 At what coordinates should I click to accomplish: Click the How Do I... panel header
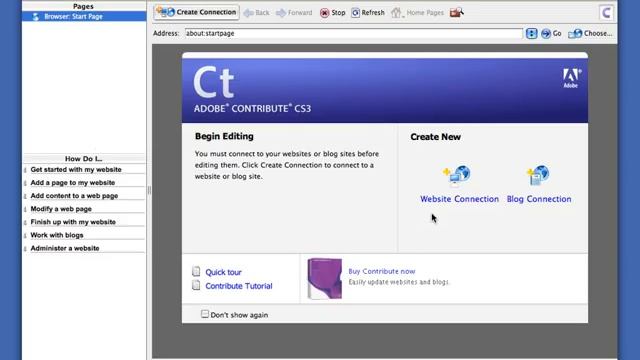pyautogui.click(x=84, y=159)
